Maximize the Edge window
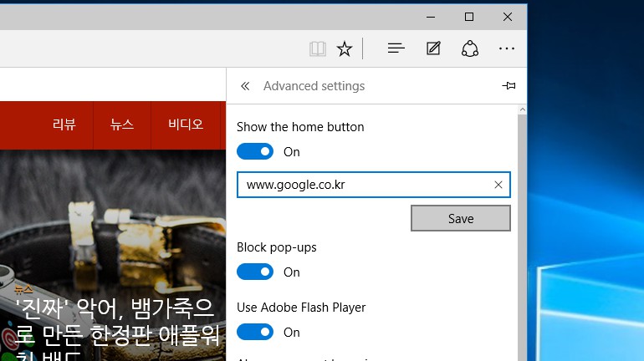This screenshot has height=361, width=644. coord(469,17)
